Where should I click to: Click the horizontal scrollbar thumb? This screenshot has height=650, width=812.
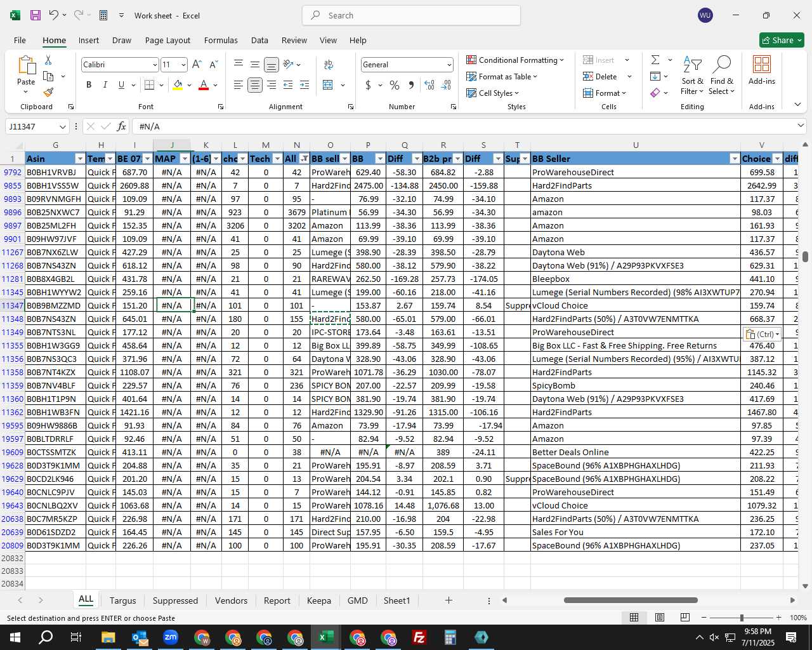coord(631,600)
